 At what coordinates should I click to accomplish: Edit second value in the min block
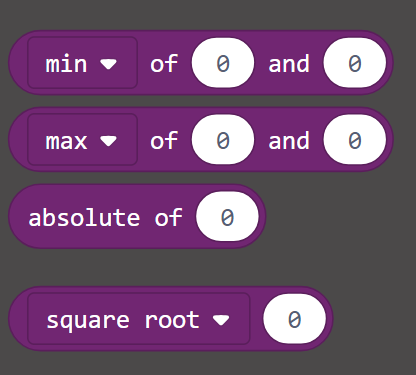[x=355, y=63]
